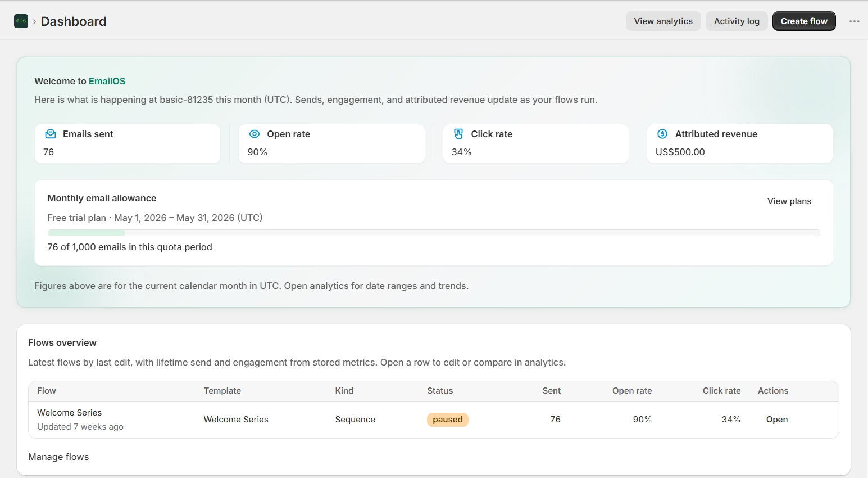Click the Open rate eye icon

tap(255, 134)
